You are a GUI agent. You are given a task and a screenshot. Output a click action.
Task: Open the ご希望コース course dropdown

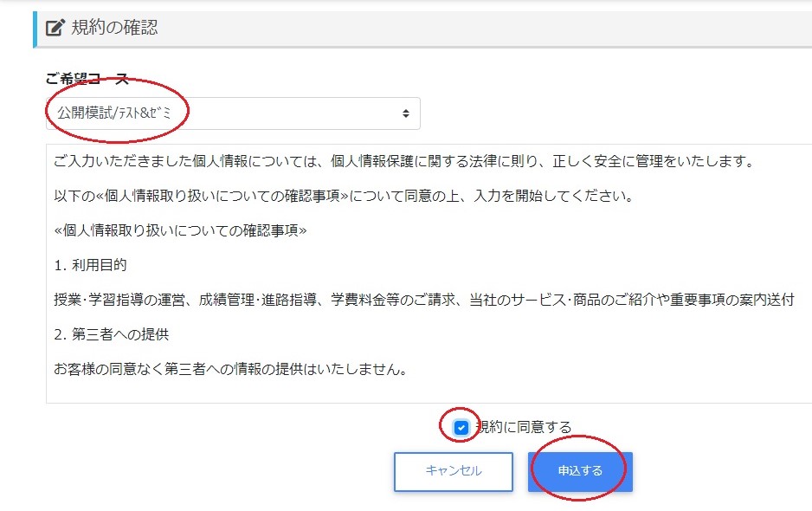point(232,113)
